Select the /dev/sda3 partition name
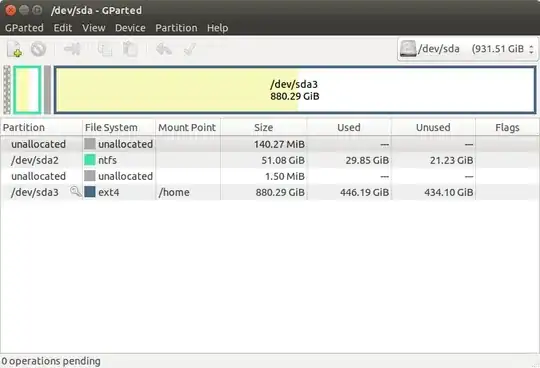 pyautogui.click(x=35, y=192)
